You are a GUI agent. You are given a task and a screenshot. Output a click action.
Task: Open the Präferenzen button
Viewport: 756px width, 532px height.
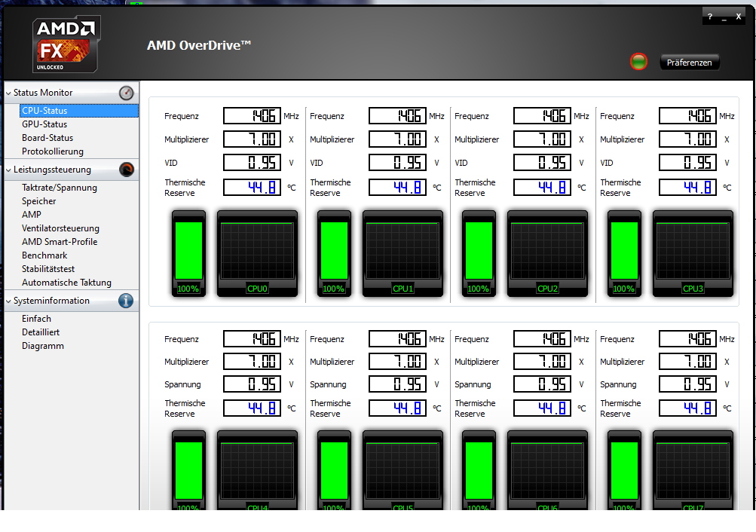[689, 62]
